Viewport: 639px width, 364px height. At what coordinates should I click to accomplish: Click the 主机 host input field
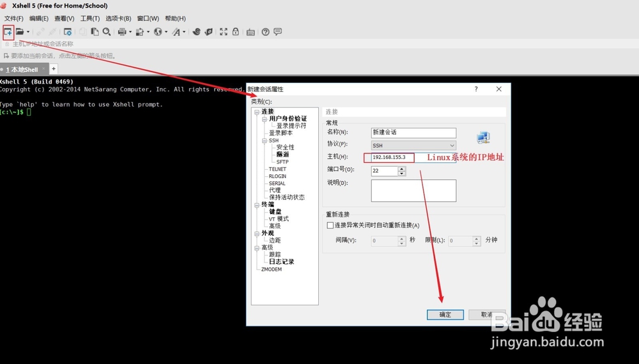pos(413,158)
